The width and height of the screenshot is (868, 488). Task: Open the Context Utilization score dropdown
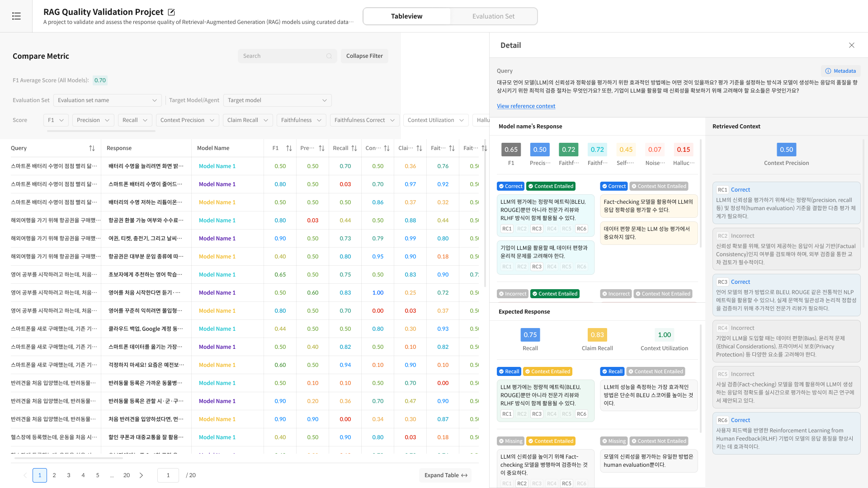point(435,120)
